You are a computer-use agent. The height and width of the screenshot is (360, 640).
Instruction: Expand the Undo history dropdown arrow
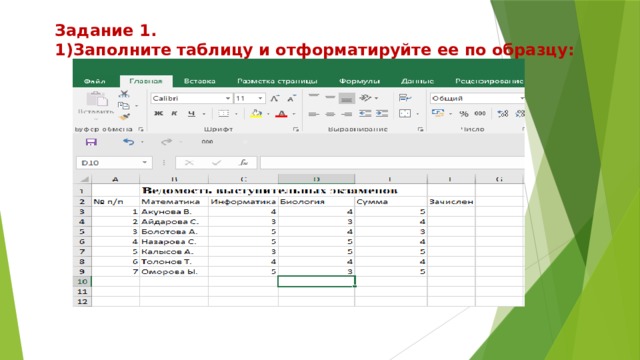pos(142,142)
